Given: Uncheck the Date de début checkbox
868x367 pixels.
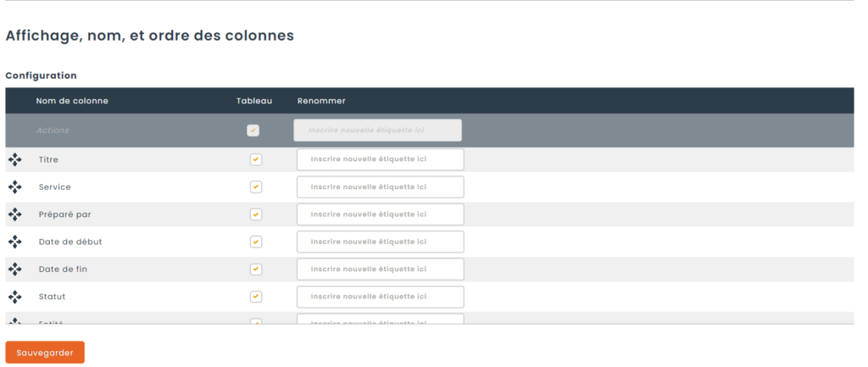Looking at the screenshot, I should point(255,242).
